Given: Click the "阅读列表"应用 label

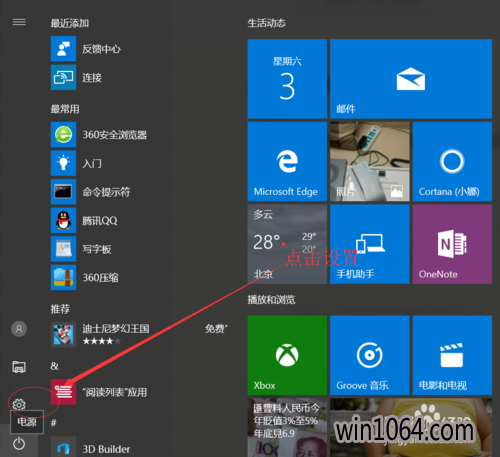Looking at the screenshot, I should (115, 392).
